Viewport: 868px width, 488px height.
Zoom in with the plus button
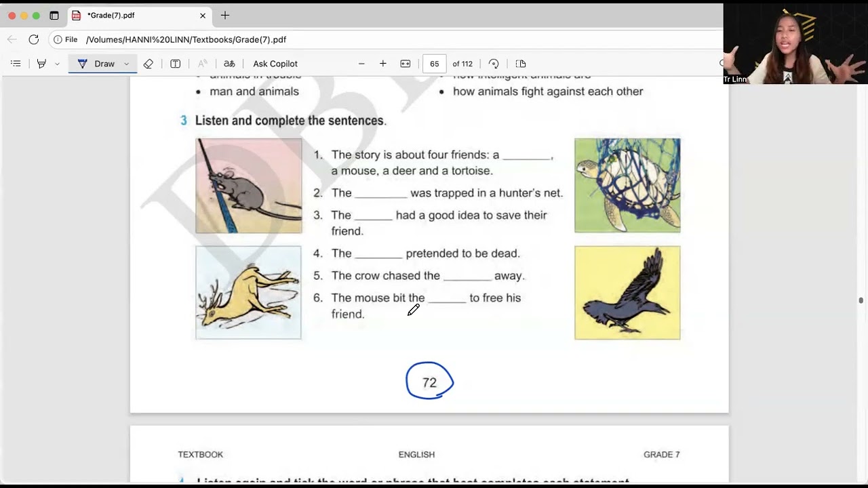383,64
